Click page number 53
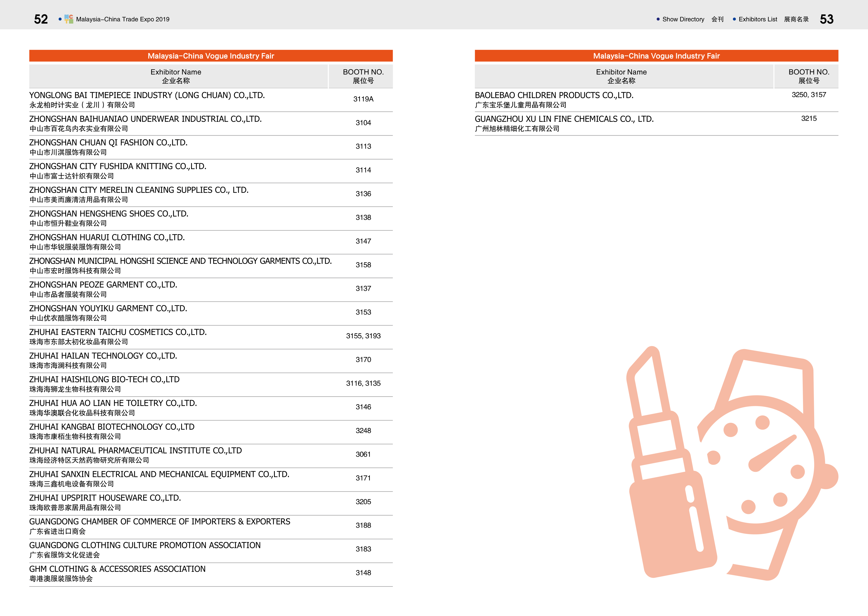Viewport: 868px width, 616px height. [827, 19]
